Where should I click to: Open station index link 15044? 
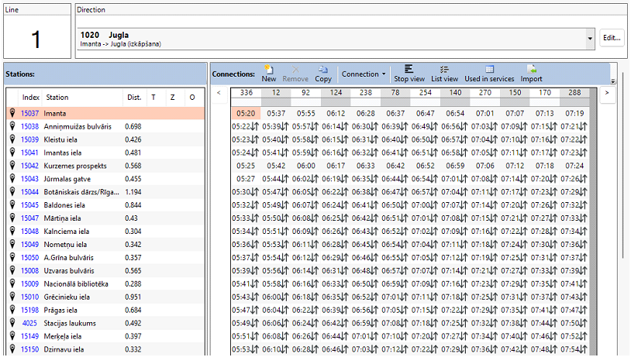(x=29, y=191)
